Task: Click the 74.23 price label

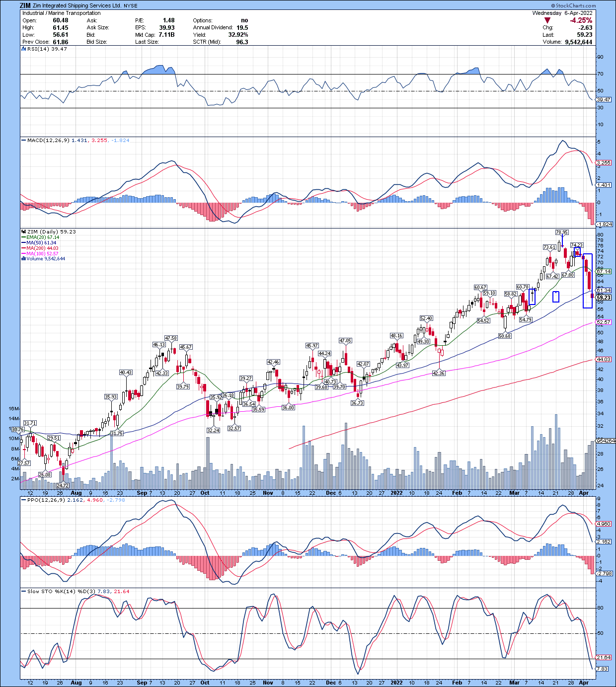Action: tap(576, 245)
